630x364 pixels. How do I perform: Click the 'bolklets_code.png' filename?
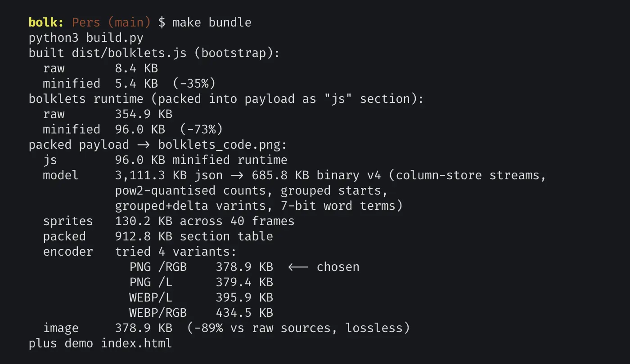click(219, 145)
